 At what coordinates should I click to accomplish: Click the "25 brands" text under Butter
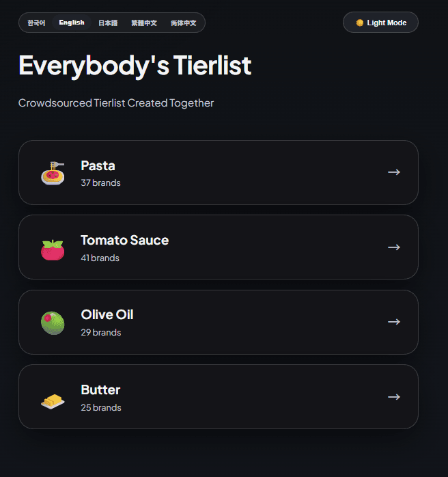tap(100, 407)
